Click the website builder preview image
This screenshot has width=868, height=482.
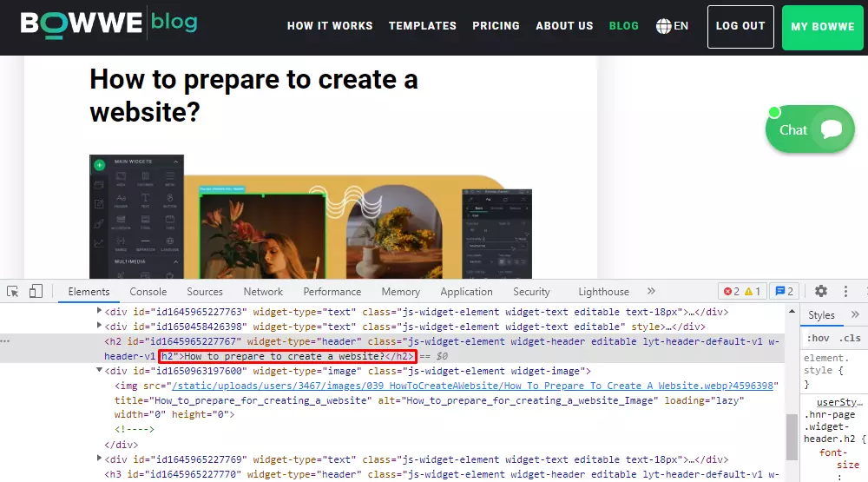(x=311, y=216)
